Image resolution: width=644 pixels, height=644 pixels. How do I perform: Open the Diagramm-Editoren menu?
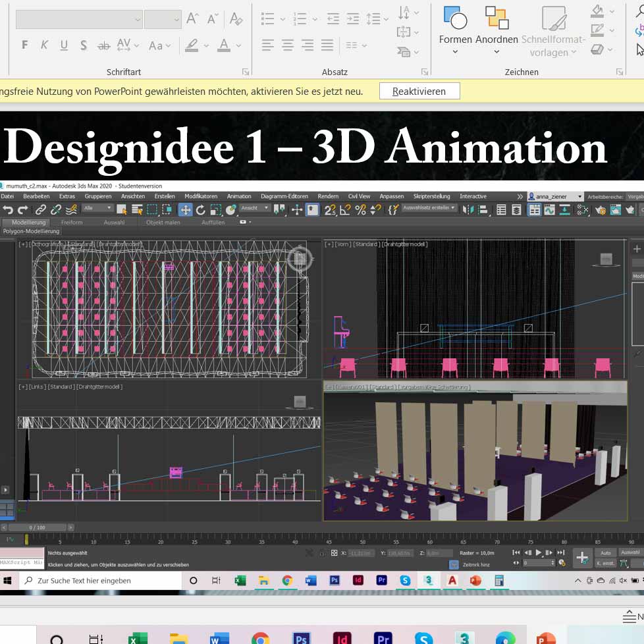pyautogui.click(x=284, y=196)
